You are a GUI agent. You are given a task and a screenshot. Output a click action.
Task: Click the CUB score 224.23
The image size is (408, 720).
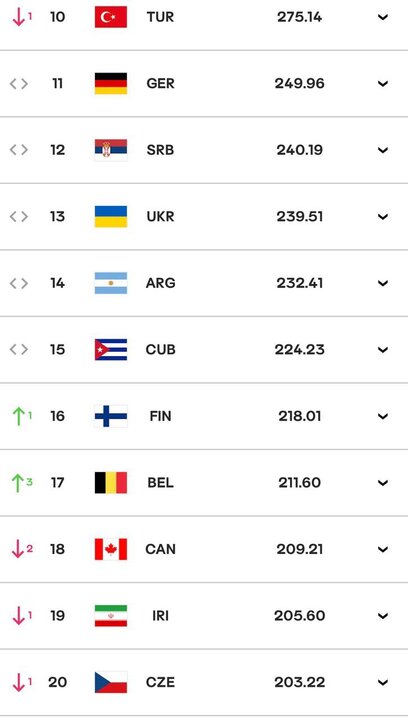pos(300,349)
